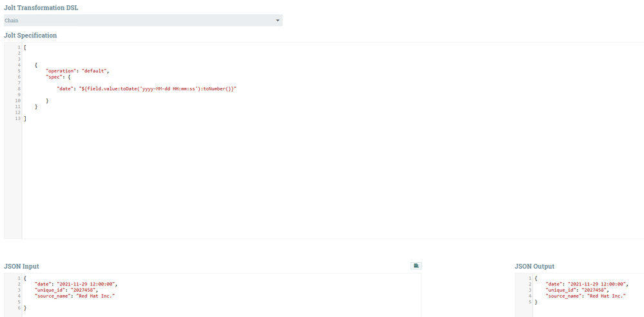Click line number 8 in the specification gutter

point(19,89)
